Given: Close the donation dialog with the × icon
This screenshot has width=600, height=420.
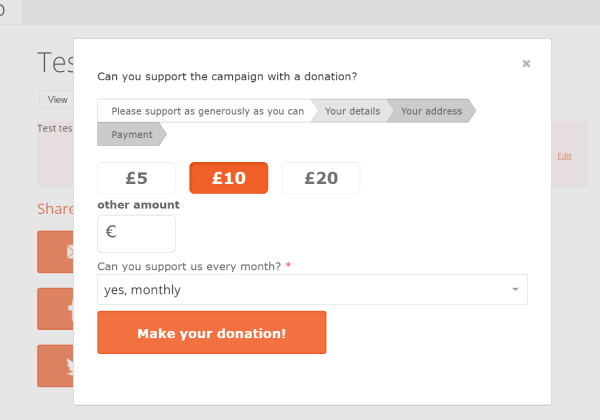Looking at the screenshot, I should (526, 63).
